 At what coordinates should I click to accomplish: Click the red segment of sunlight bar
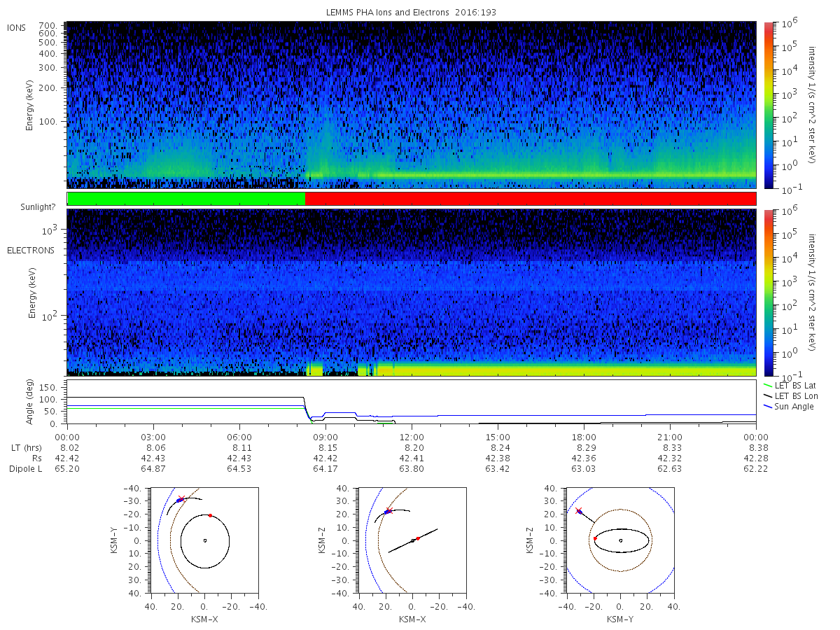531,199
